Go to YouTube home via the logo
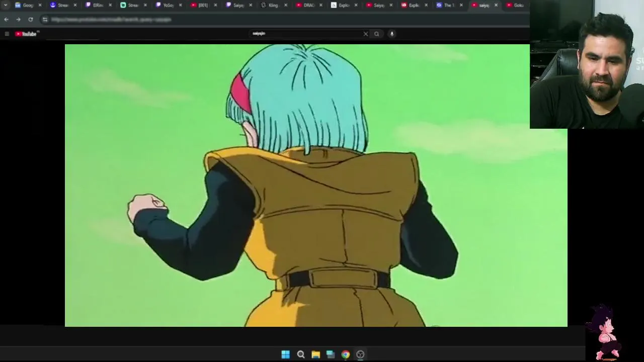Viewport: 644px width, 362px height. click(x=26, y=34)
